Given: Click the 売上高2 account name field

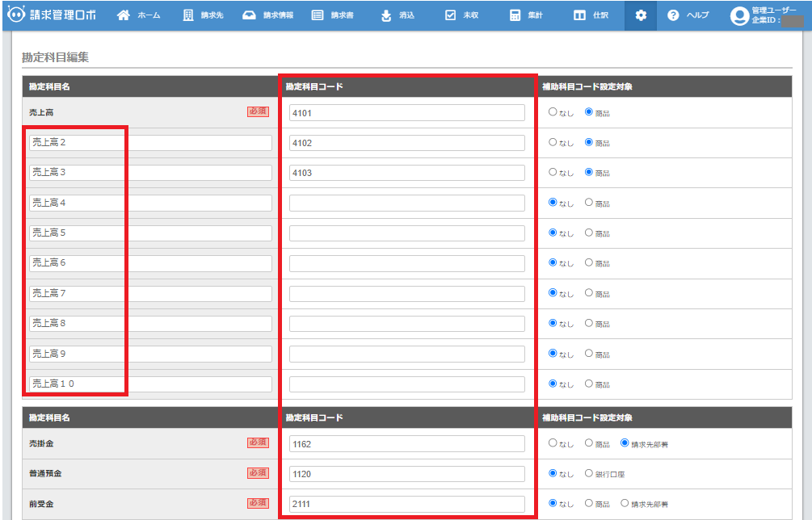Looking at the screenshot, I should pyautogui.click(x=150, y=143).
